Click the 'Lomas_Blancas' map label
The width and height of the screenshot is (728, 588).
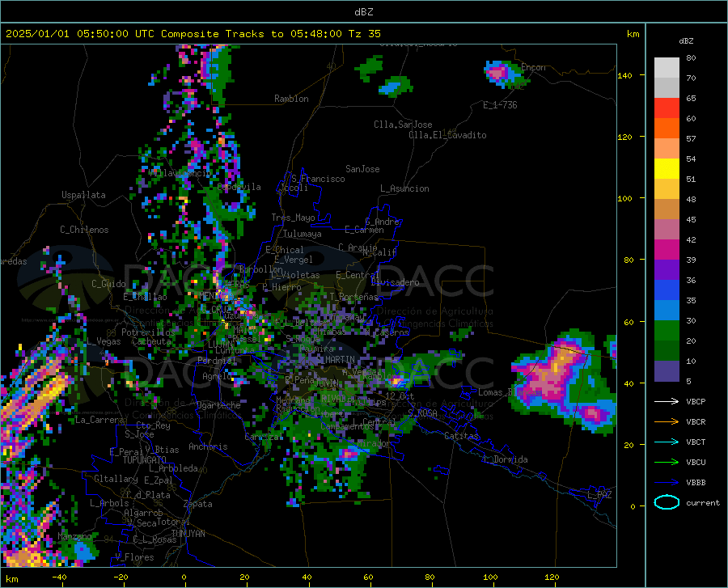point(510,392)
